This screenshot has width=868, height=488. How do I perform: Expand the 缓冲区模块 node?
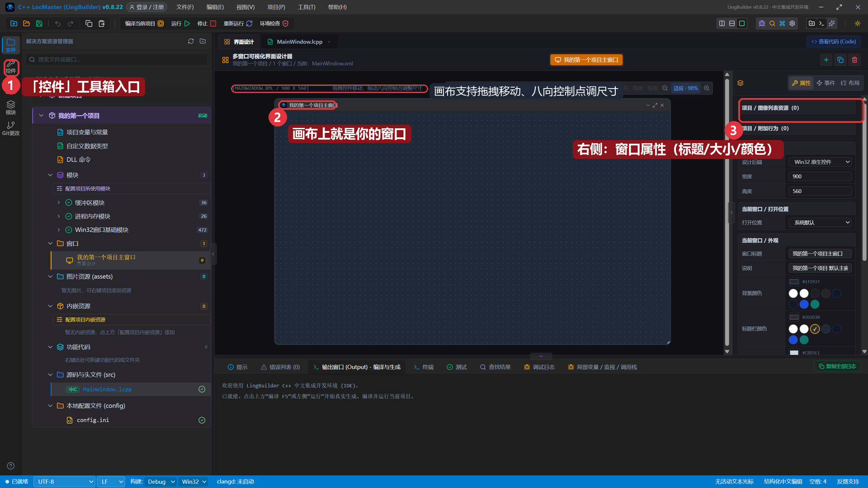coord(58,202)
